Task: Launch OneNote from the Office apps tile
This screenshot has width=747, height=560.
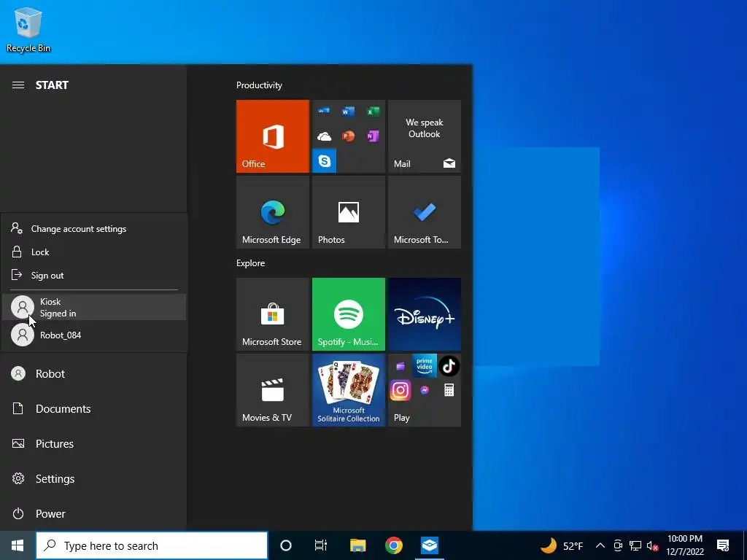Action: pos(373,136)
